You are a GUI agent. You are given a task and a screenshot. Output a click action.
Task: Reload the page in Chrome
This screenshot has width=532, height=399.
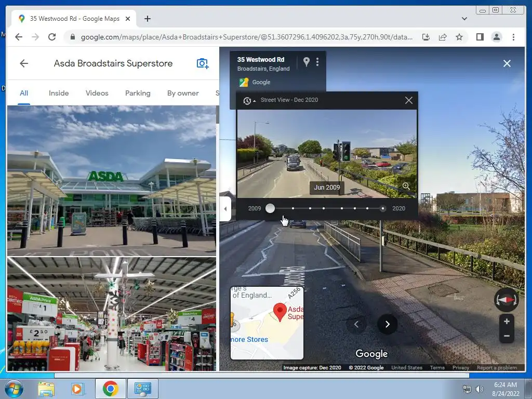pyautogui.click(x=52, y=37)
